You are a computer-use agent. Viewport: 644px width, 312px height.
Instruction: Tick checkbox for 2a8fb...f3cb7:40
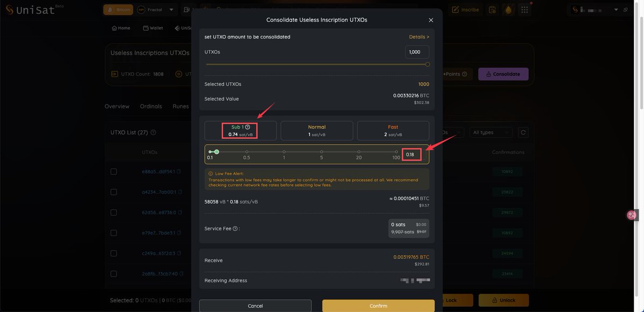pos(114,273)
